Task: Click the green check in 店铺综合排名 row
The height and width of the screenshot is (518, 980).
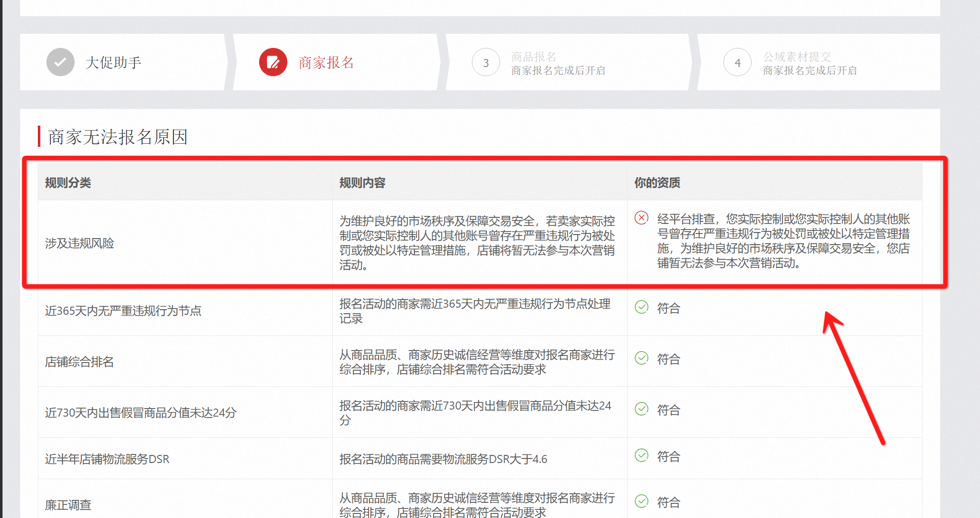Action: pyautogui.click(x=642, y=358)
